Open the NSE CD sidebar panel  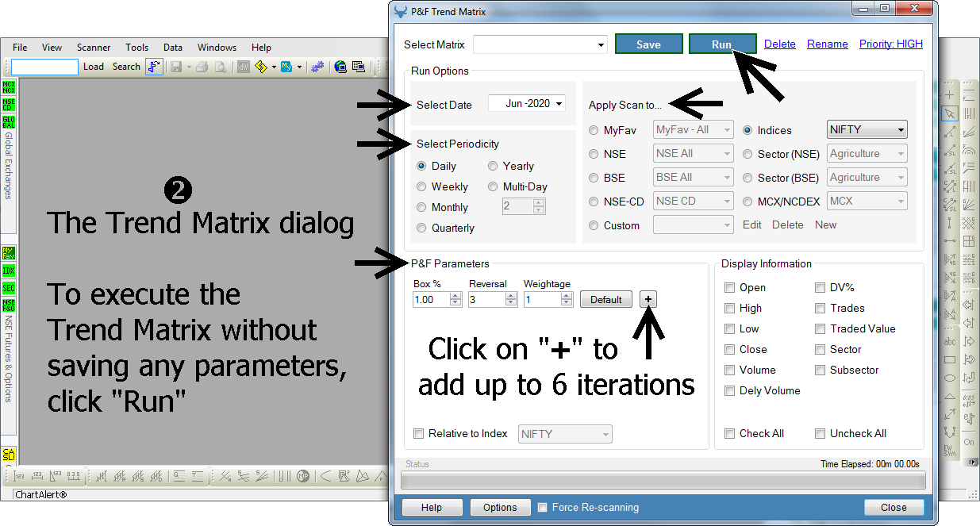tap(9, 105)
